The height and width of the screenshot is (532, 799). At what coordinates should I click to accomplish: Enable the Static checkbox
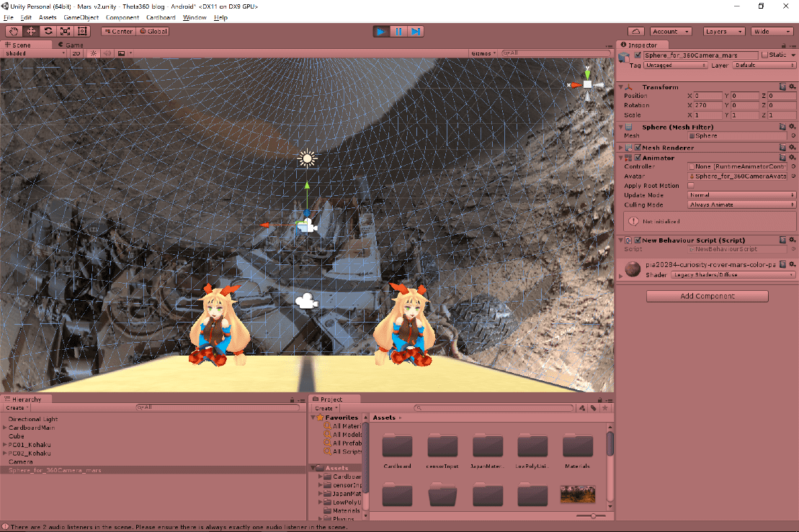click(764, 55)
